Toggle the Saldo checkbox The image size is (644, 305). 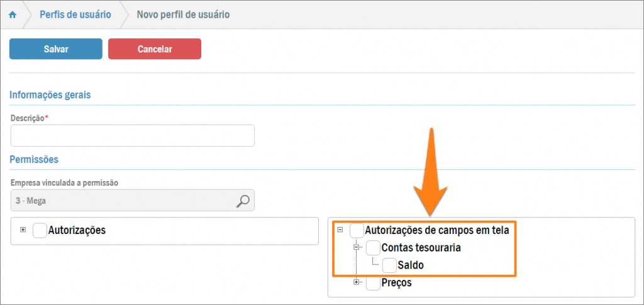pyautogui.click(x=389, y=265)
